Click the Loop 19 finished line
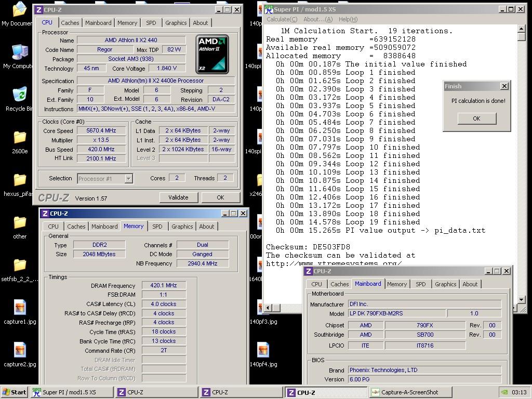This screenshot has height=399, width=532. [x=348, y=222]
